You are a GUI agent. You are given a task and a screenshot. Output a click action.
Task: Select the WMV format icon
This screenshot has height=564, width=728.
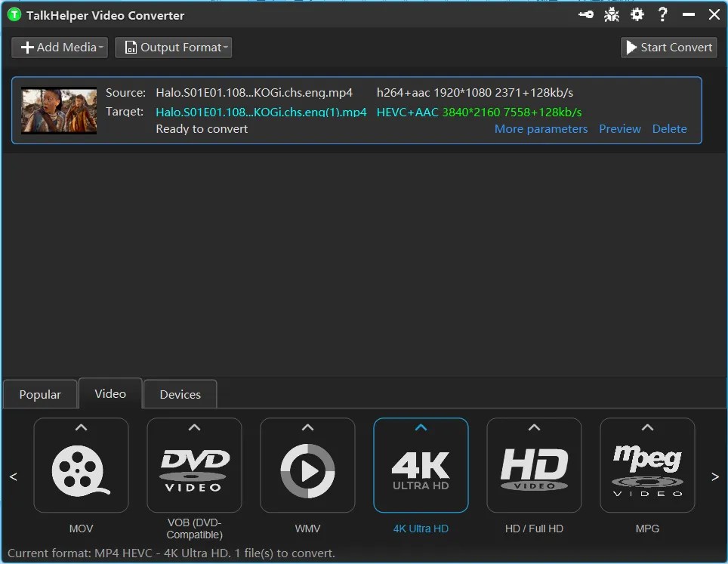pyautogui.click(x=307, y=465)
